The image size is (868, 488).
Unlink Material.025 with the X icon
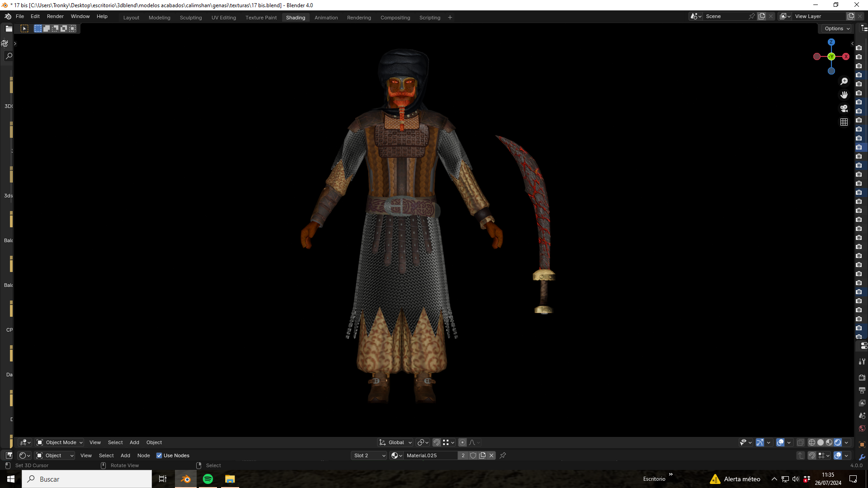491,455
